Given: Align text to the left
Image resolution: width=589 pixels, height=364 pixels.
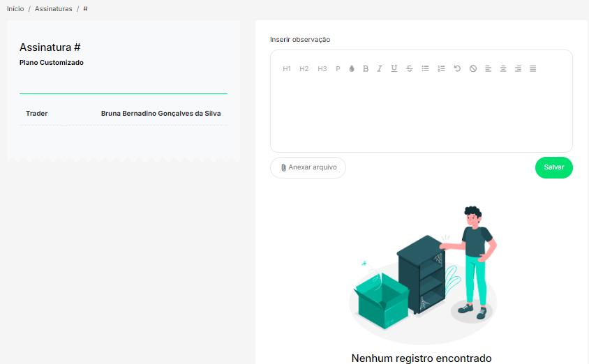Looking at the screenshot, I should 489,68.
